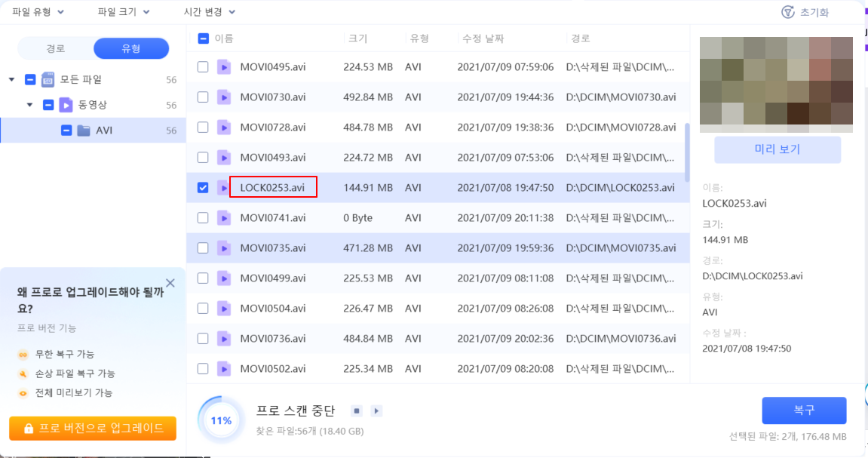This screenshot has width=868, height=458.
Task: Collapse the 동영상 tree node
Action: click(x=30, y=105)
